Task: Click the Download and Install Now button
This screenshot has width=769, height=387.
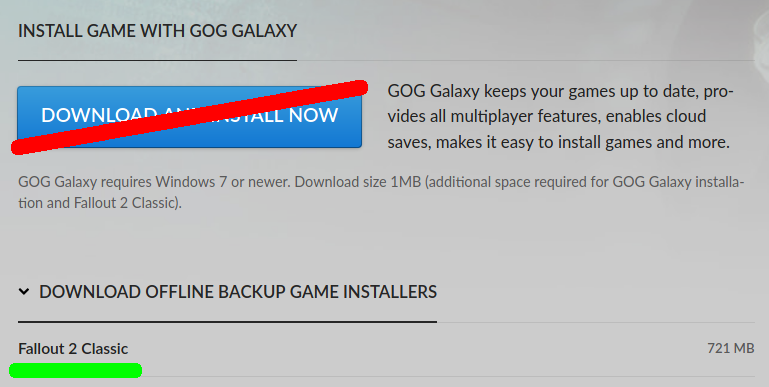Action: point(189,117)
